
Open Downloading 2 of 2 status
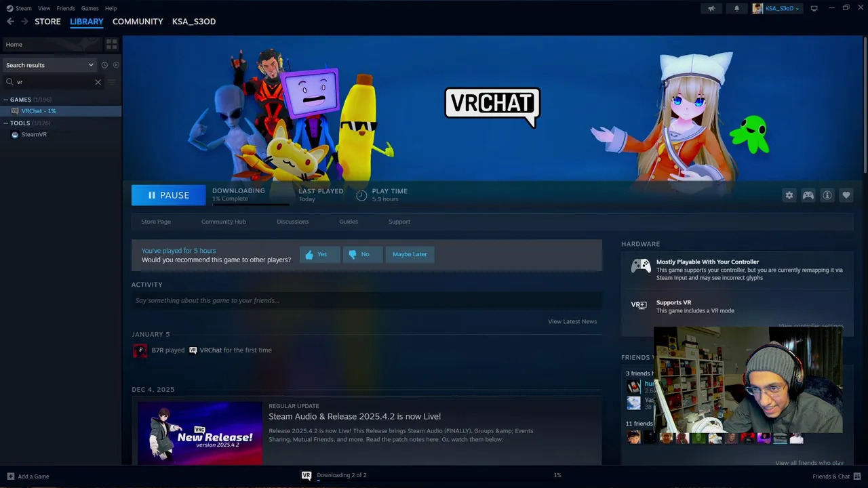click(x=342, y=475)
